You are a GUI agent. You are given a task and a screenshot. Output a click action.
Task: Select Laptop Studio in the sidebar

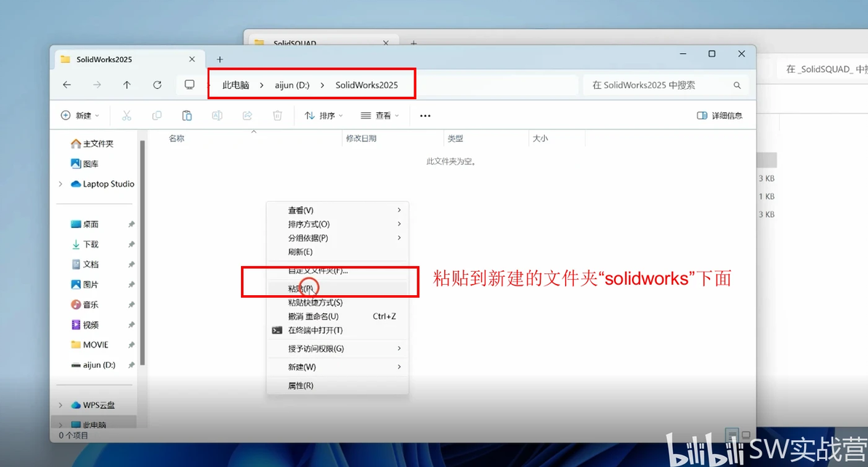point(103,184)
